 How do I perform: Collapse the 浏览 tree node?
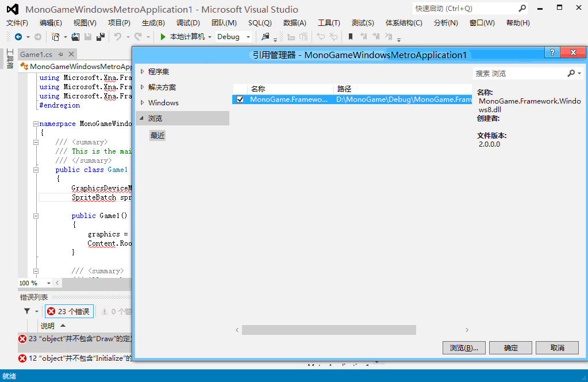(x=142, y=118)
